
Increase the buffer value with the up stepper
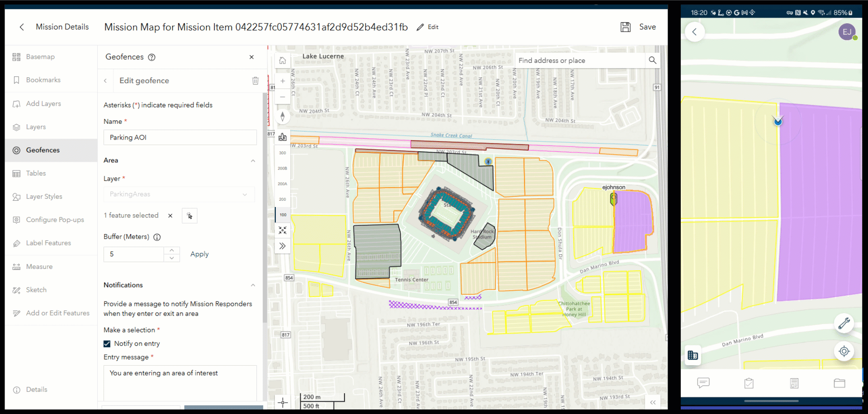coord(172,249)
